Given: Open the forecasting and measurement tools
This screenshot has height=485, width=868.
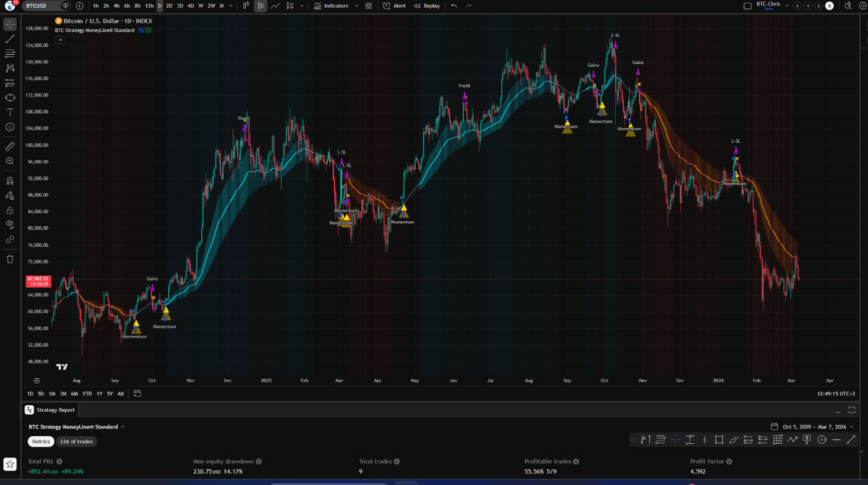Looking at the screenshot, I should click(10, 83).
